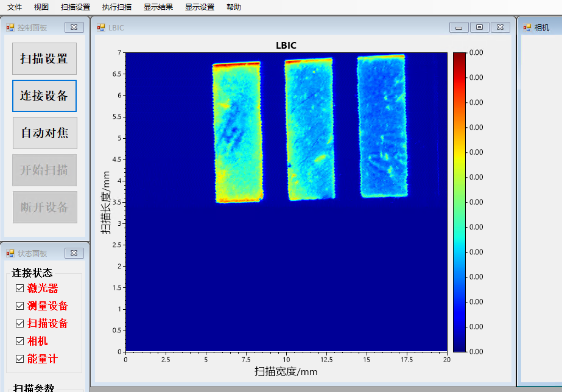Toggle the 测量设备 checkbox
562x392 pixels.
point(19,306)
